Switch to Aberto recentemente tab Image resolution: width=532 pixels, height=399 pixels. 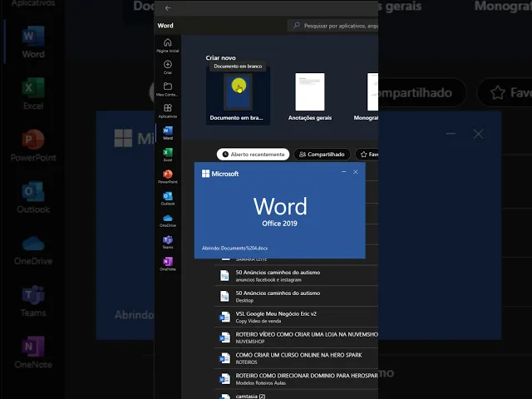coord(253,155)
